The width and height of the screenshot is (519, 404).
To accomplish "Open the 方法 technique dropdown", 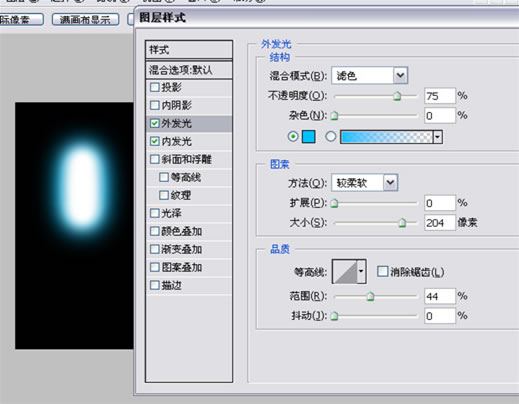I will coord(365,183).
